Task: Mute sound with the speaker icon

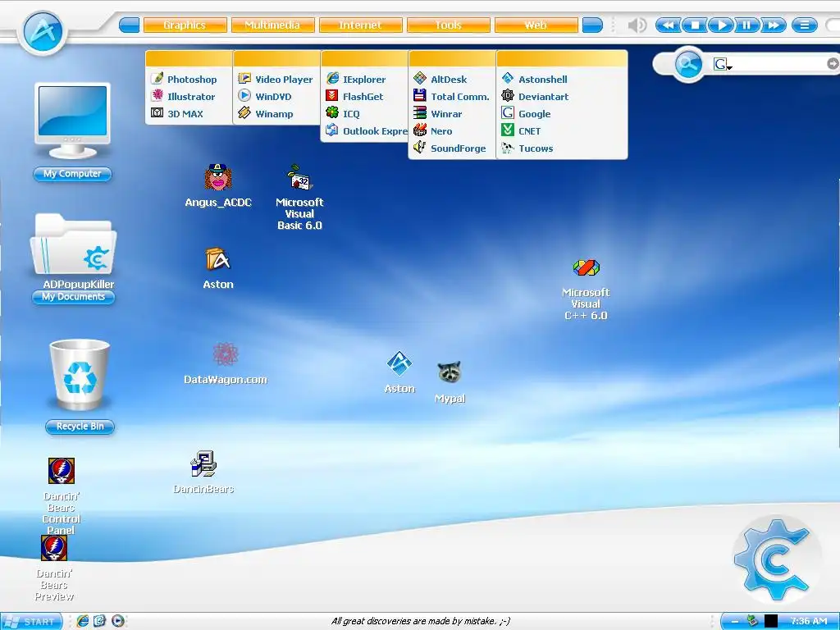Action: point(637,25)
